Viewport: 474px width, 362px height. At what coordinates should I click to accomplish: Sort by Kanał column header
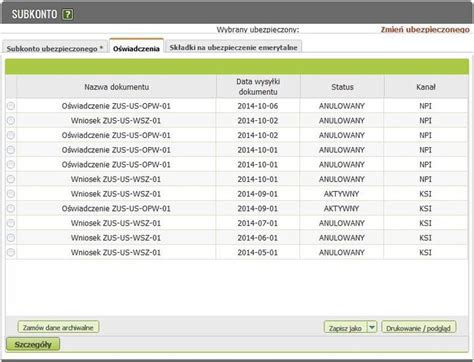pos(426,87)
